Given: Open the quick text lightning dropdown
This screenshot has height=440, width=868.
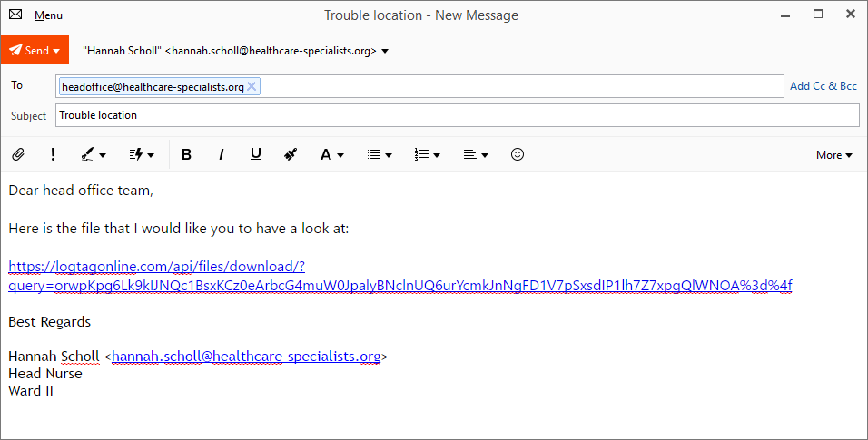Looking at the screenshot, I should [x=141, y=155].
